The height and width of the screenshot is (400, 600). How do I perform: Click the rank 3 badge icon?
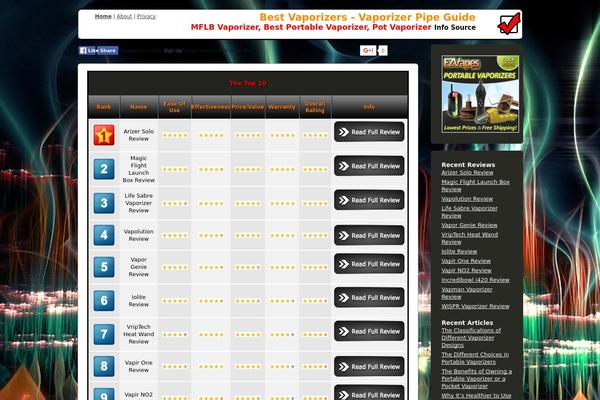pos(104,203)
